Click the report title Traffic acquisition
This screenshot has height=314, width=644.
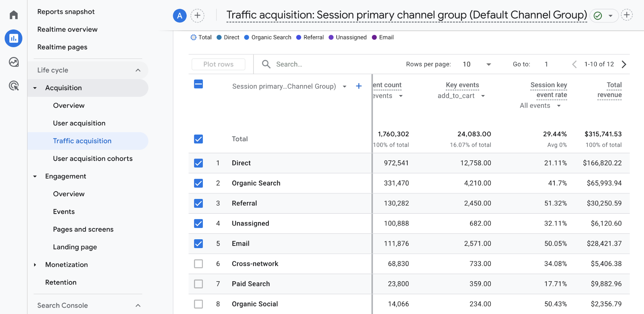coord(407,15)
